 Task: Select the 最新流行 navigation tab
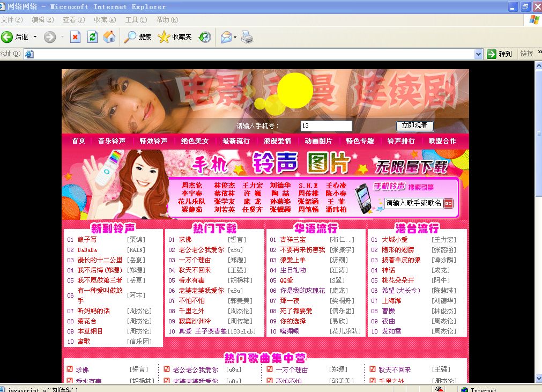click(x=236, y=140)
